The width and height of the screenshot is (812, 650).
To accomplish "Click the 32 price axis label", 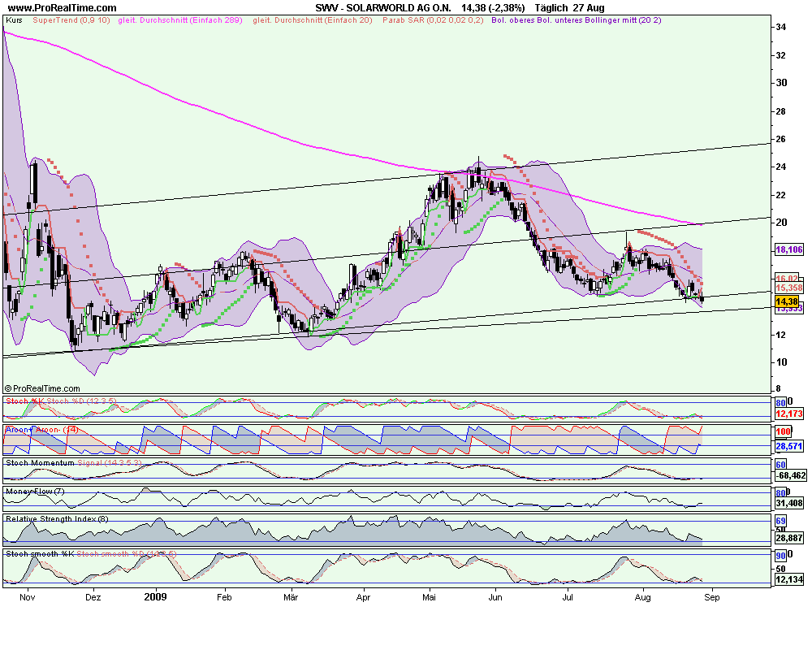I will click(781, 55).
